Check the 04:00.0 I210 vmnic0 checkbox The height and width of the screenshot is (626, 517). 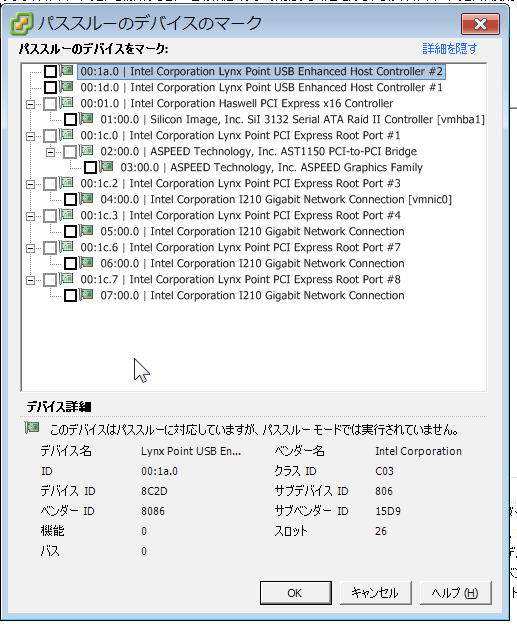(x=70, y=199)
